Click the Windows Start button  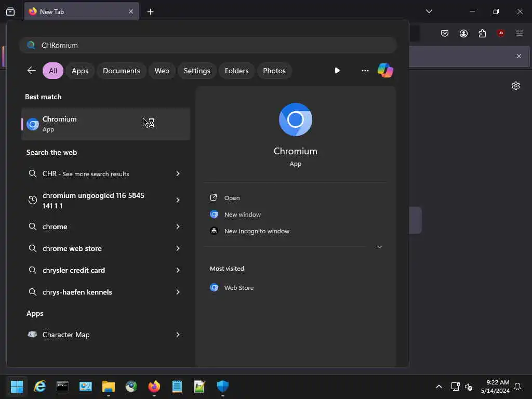(17, 387)
